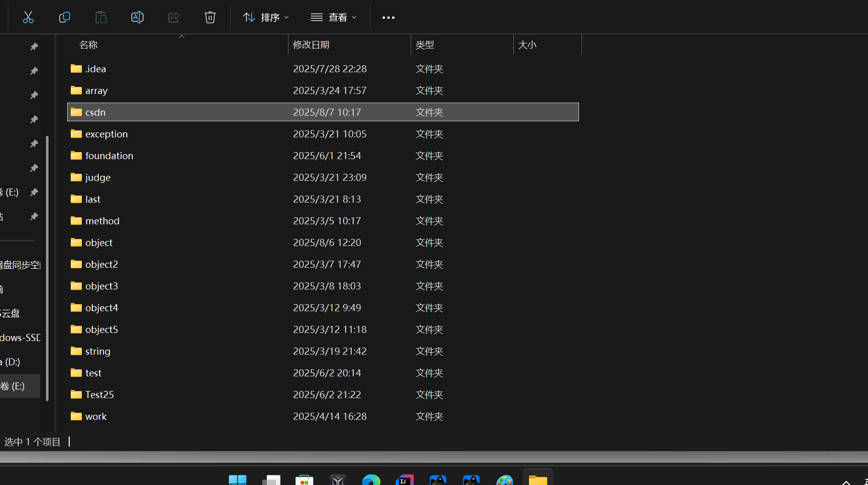Click the date 2025/3/21 8:13
Image resolution: width=868 pixels, height=485 pixels.
327,199
